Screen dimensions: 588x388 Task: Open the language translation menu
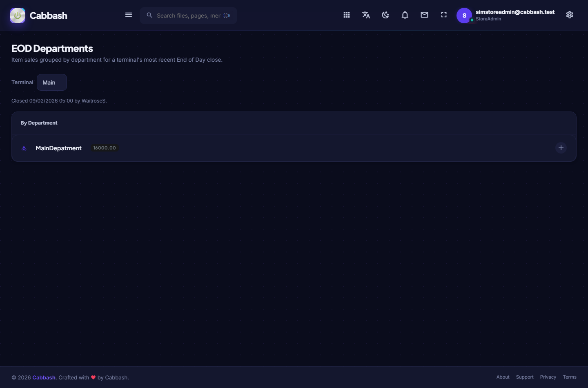[x=366, y=15]
